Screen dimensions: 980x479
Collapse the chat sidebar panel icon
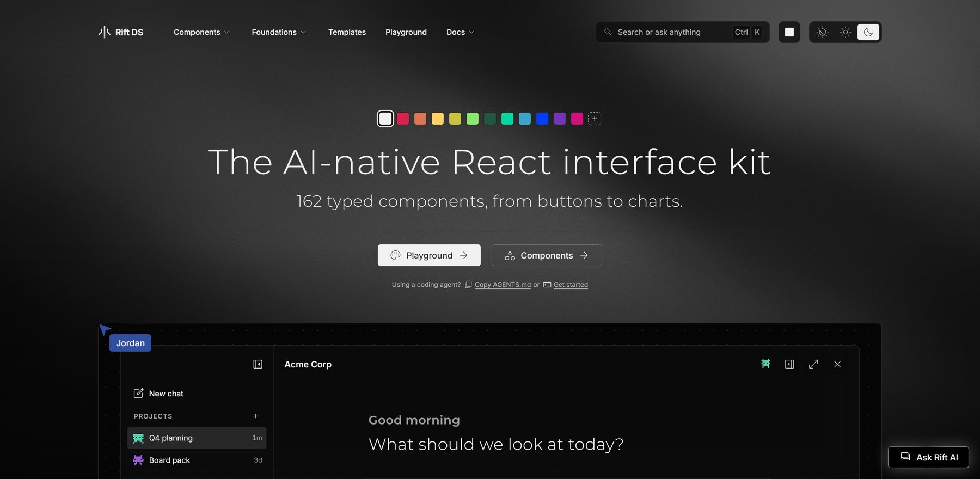[x=258, y=364]
